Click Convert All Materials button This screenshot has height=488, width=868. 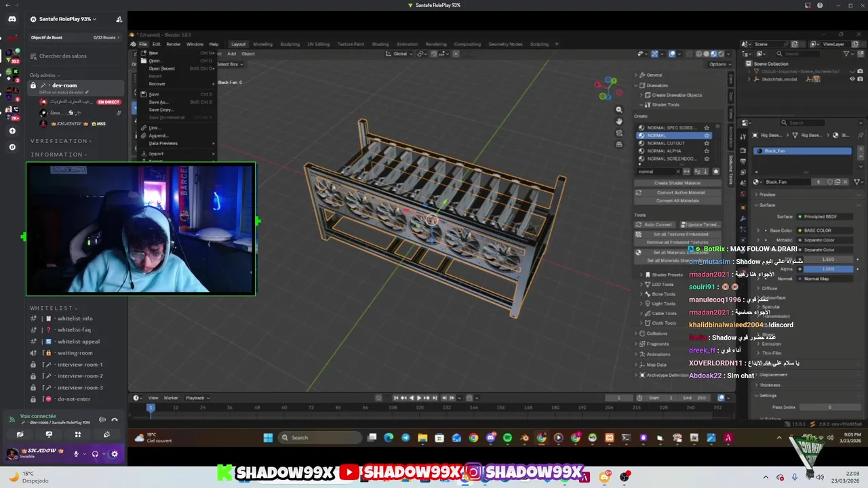tap(677, 201)
